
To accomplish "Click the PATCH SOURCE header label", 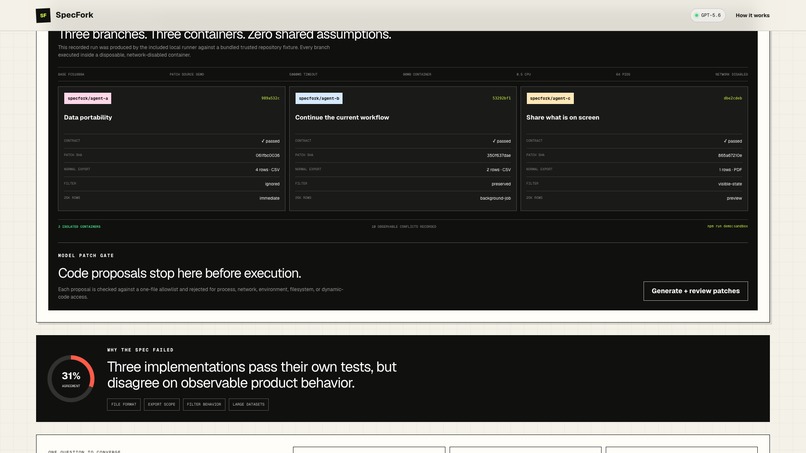I will coord(187,75).
